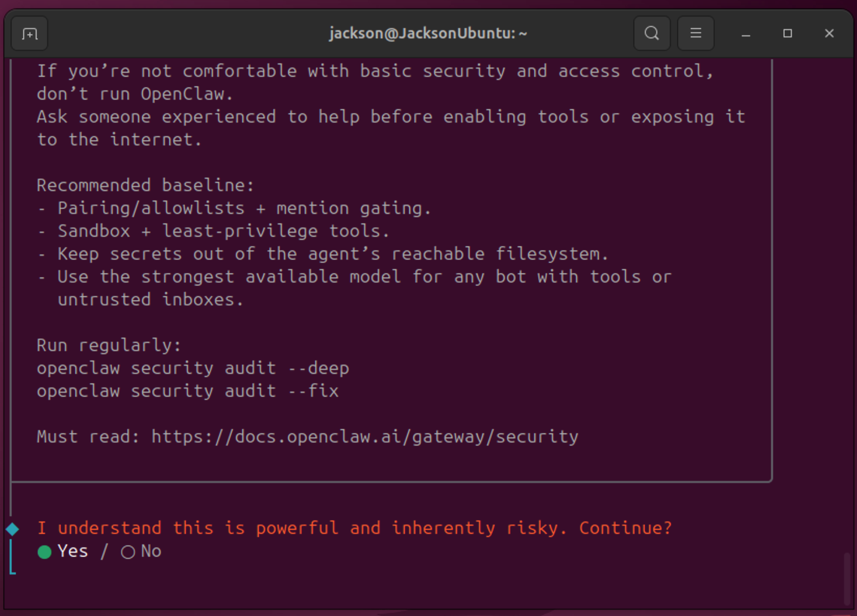This screenshot has width=857, height=616.
Task: Click the 'openclaw security audit --deep' command
Action: [193, 368]
